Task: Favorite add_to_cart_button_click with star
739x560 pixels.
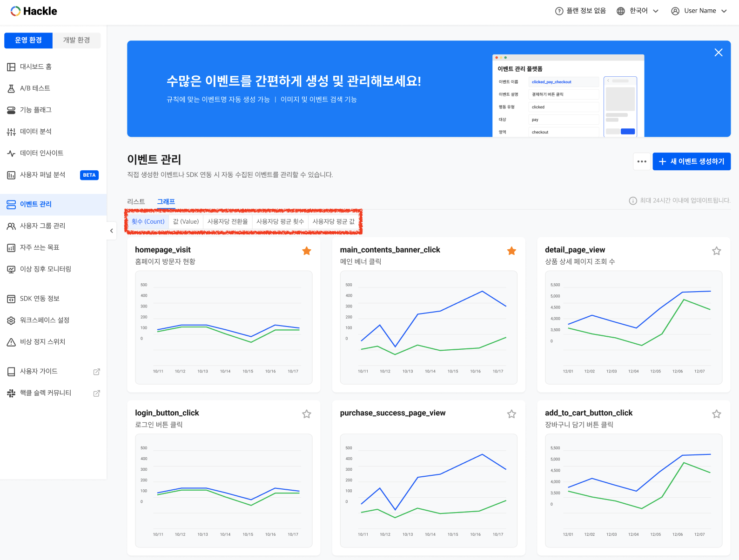Action: 717,414
